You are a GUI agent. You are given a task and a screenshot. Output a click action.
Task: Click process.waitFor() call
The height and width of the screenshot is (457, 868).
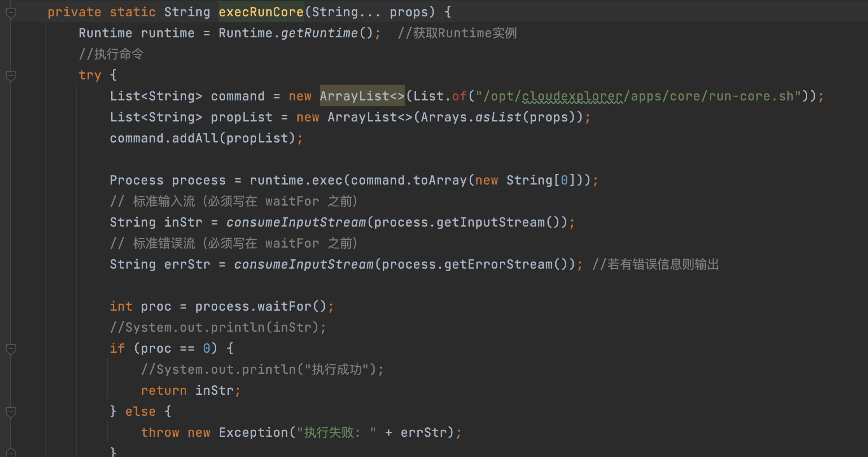[x=261, y=306]
